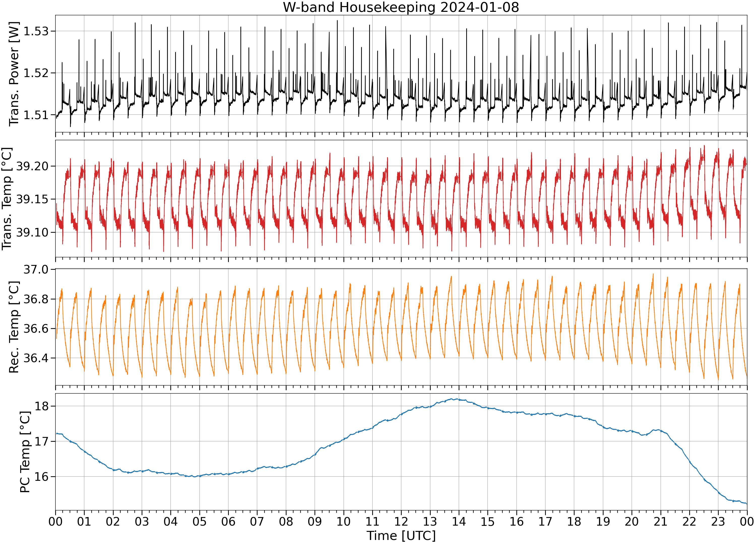This screenshot has height=544, width=756.
Task: Select the "Trans. Power [W]" axis label
Action: [14, 74]
